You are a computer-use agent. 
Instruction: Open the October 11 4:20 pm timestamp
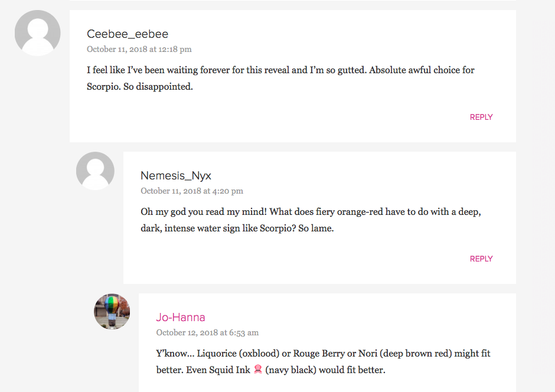point(192,191)
